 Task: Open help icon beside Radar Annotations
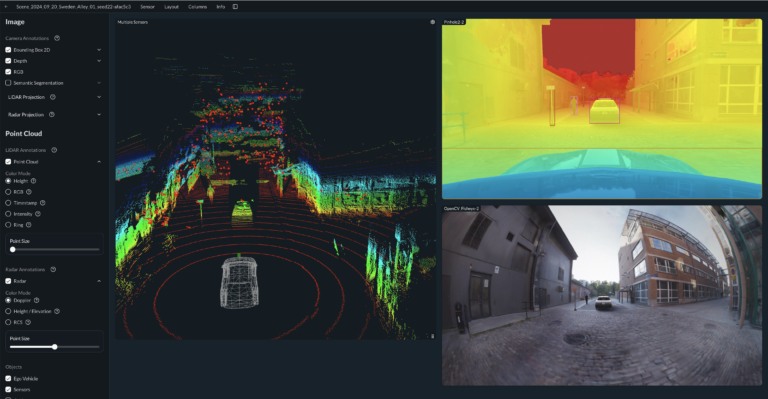(53, 269)
